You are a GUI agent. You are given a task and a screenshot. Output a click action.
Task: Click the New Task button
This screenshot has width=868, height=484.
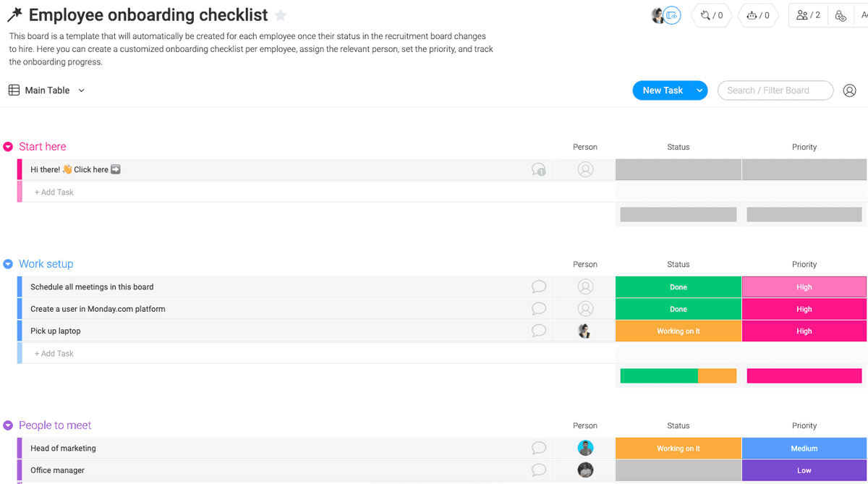coord(662,90)
